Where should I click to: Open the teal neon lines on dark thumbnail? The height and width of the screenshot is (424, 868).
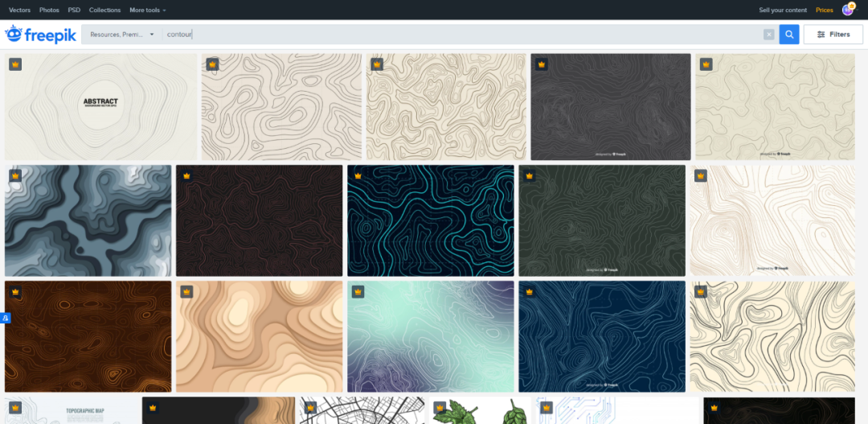tap(431, 220)
